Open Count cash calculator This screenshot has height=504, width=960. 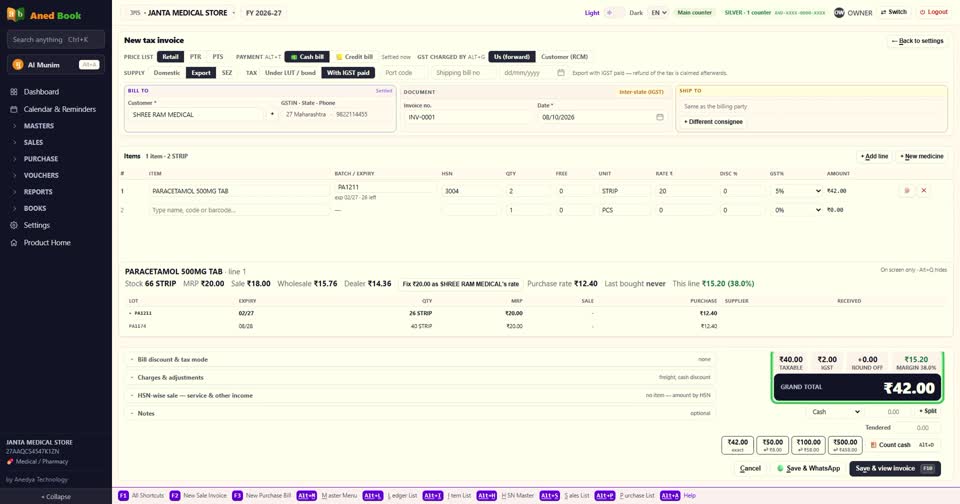(903, 445)
